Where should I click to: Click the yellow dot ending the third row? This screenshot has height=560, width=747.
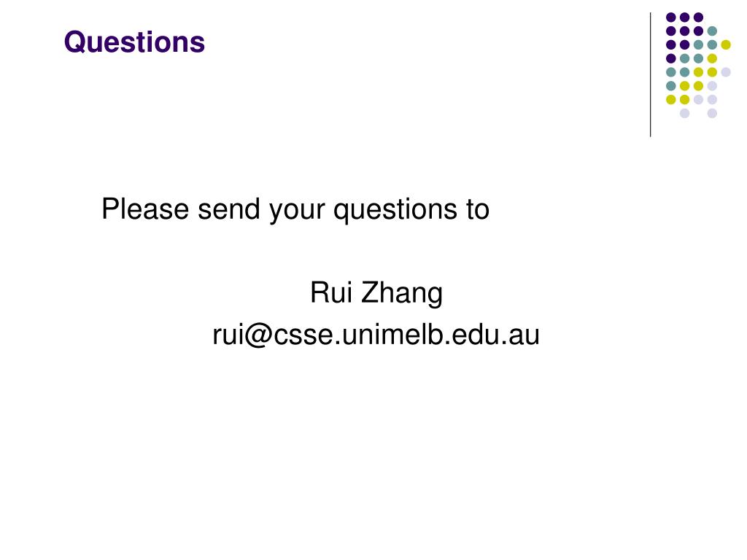tap(726, 44)
